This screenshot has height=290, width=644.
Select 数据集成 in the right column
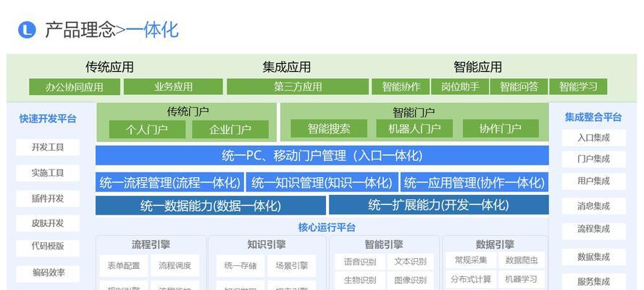click(594, 257)
